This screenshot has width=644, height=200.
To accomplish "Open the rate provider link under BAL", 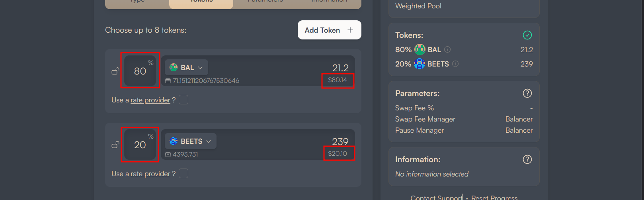I will (150, 100).
